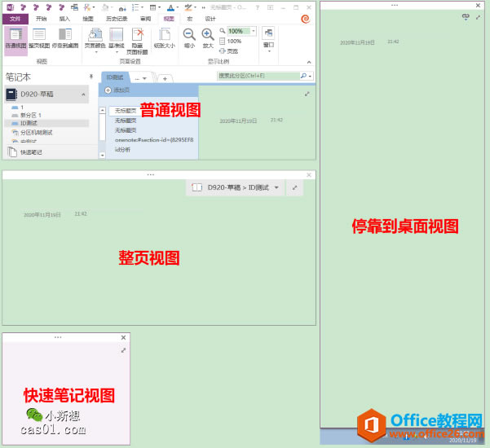Open the 基准线 rule lines dropdown

click(117, 40)
